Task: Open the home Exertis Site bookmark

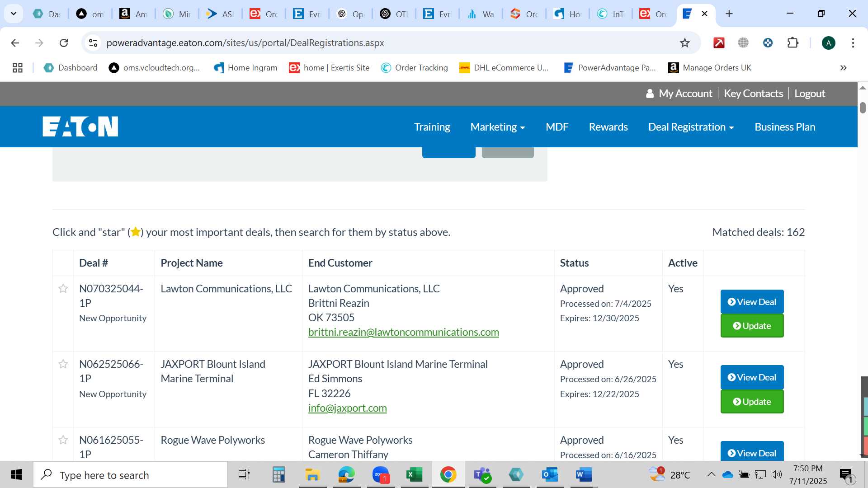Action: pyautogui.click(x=329, y=68)
